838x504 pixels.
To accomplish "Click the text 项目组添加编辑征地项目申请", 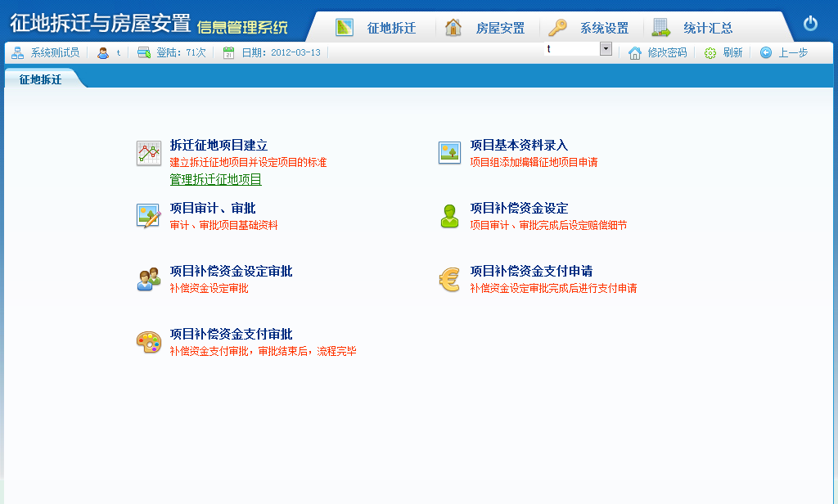I will tap(534, 162).
